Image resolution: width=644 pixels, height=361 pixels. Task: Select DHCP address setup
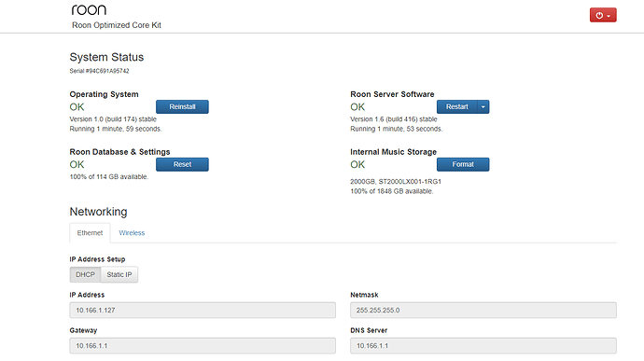pyautogui.click(x=85, y=275)
